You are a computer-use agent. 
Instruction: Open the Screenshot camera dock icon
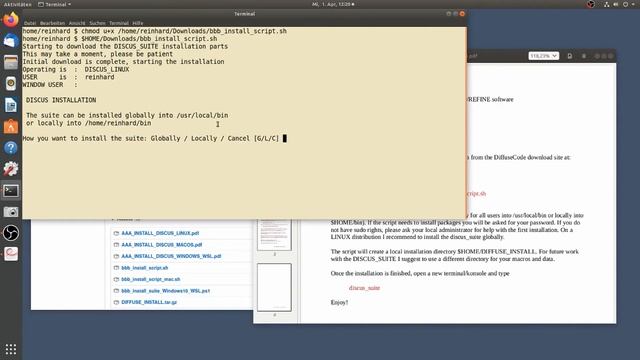(11, 212)
